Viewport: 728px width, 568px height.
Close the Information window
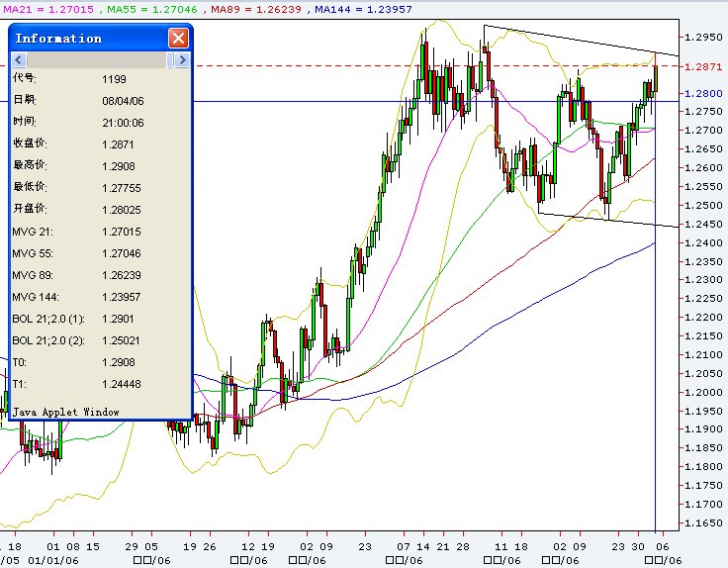(178, 38)
